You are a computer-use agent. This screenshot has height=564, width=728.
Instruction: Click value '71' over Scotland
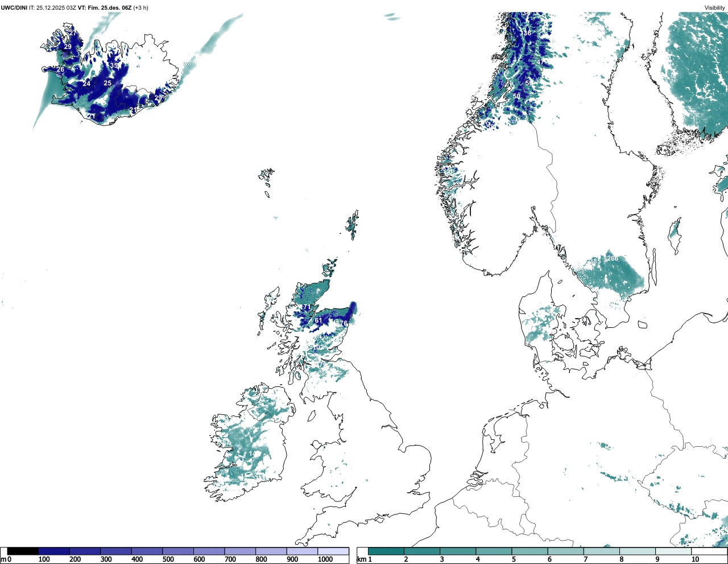pos(307,307)
